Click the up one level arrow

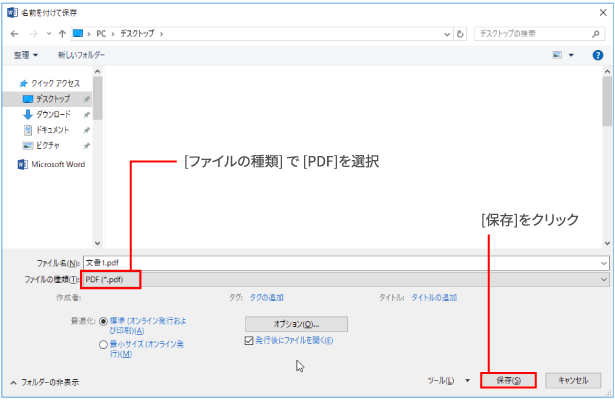(x=62, y=33)
